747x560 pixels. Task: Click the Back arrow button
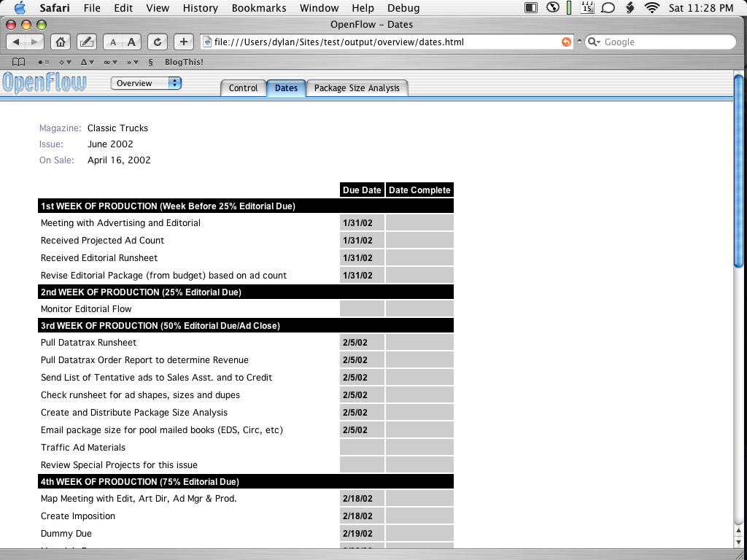(16, 42)
